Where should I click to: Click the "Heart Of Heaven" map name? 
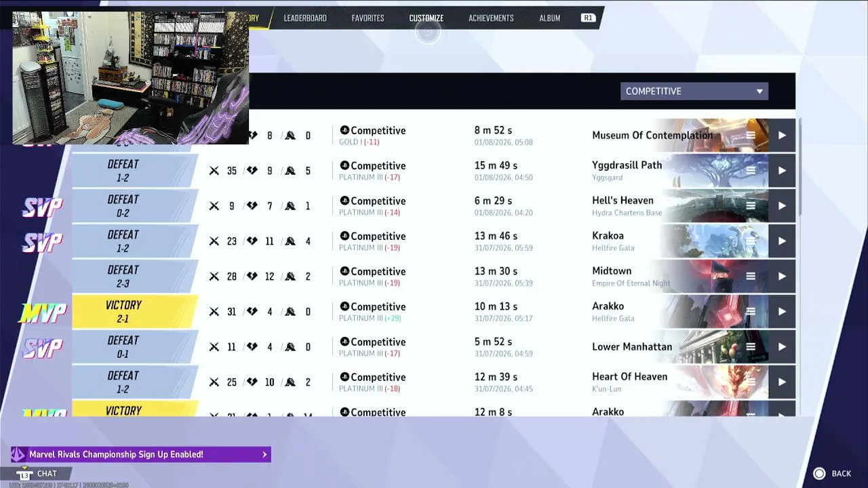[630, 377]
